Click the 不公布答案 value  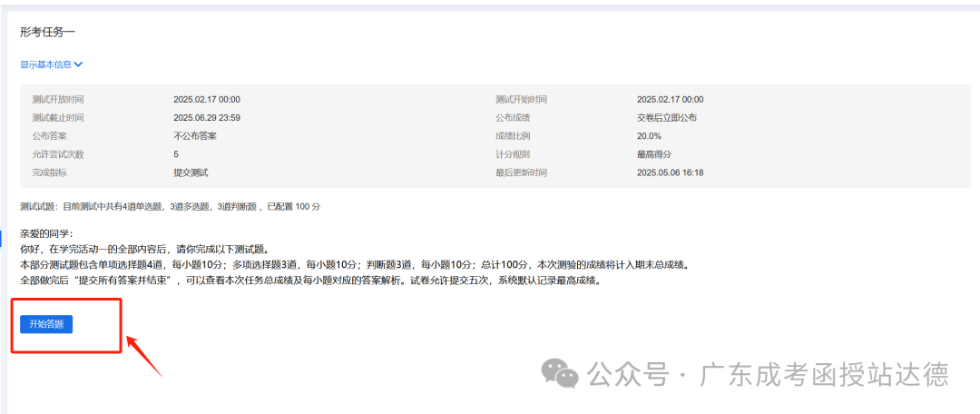click(195, 135)
